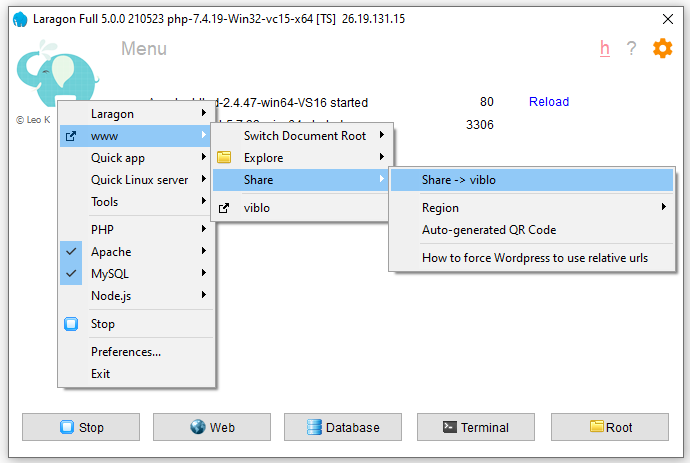The image size is (690, 463).
Task: Click the Terminal button
Action: click(x=476, y=427)
